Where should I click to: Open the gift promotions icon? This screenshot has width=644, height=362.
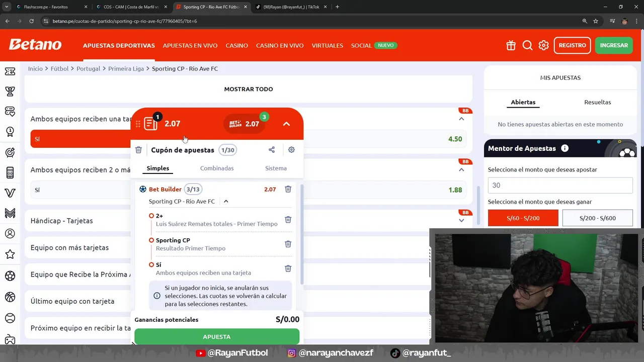(511, 45)
